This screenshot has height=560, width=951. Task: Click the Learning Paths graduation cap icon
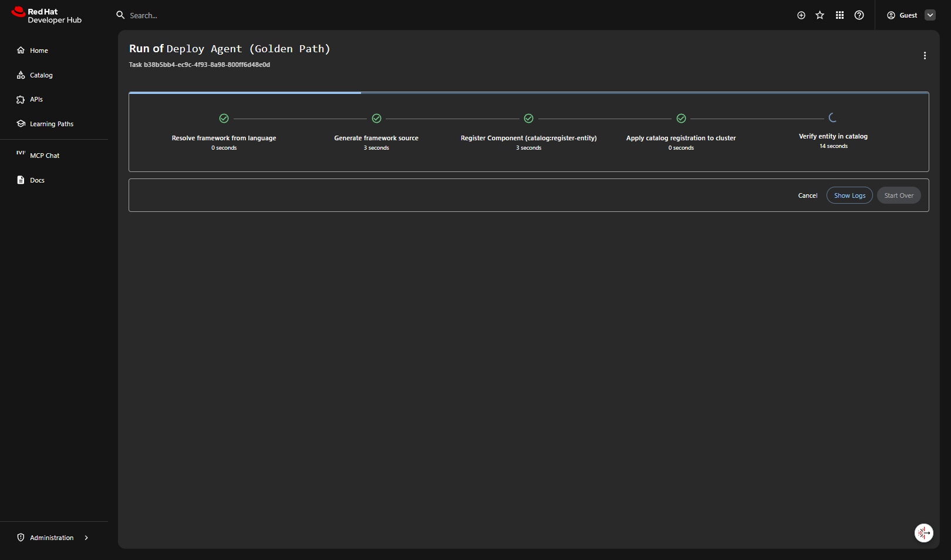click(x=21, y=124)
